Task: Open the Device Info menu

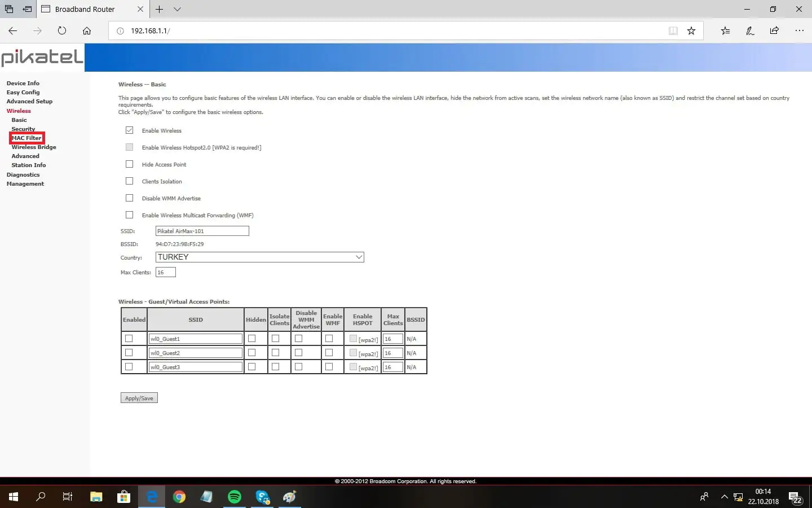Action: pyautogui.click(x=23, y=84)
